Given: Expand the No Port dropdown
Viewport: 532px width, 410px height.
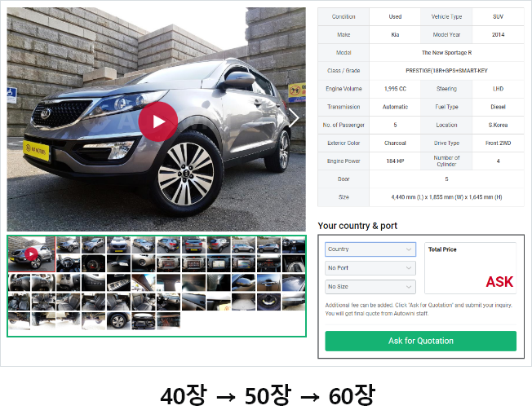Looking at the screenshot, I should tap(370, 268).
